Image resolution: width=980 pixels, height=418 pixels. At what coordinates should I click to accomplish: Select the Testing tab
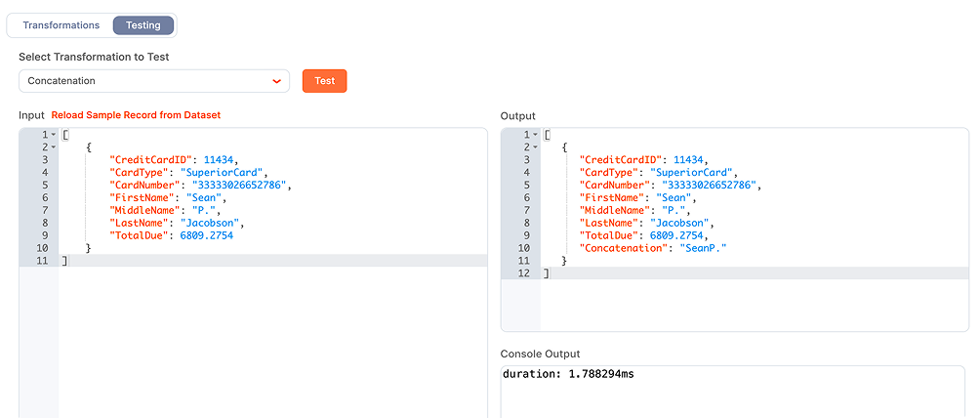coord(143,25)
